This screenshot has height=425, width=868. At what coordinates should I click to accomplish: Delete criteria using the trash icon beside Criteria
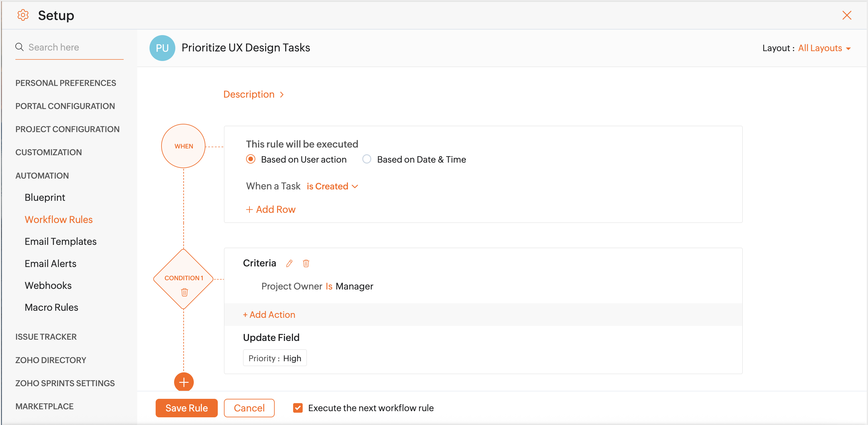point(306,263)
